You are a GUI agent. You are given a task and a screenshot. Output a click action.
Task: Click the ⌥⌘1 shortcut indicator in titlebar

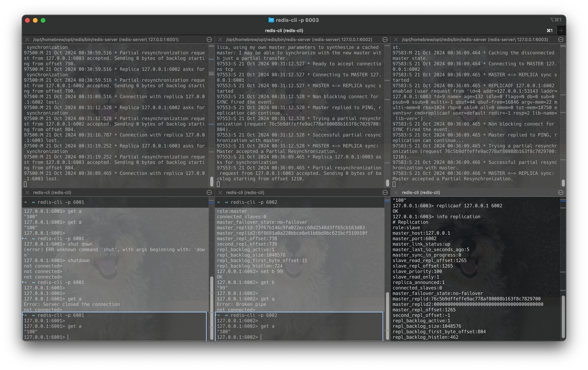pyautogui.click(x=556, y=20)
